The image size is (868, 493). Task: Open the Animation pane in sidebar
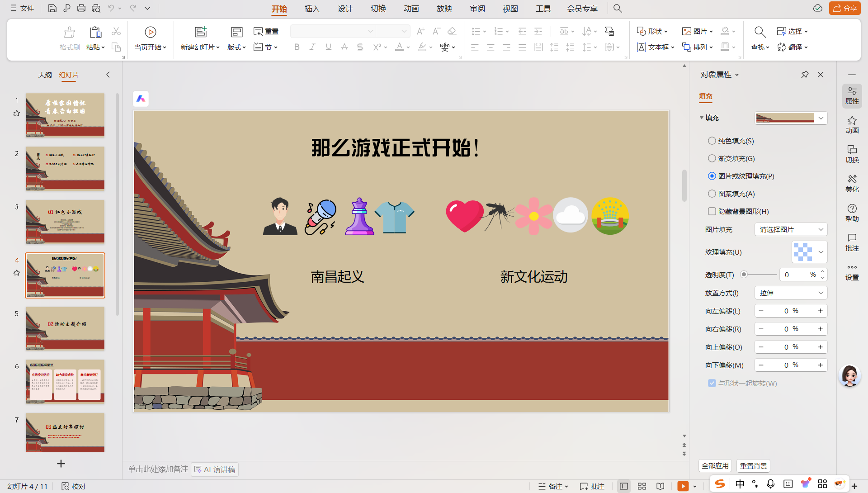click(x=852, y=124)
